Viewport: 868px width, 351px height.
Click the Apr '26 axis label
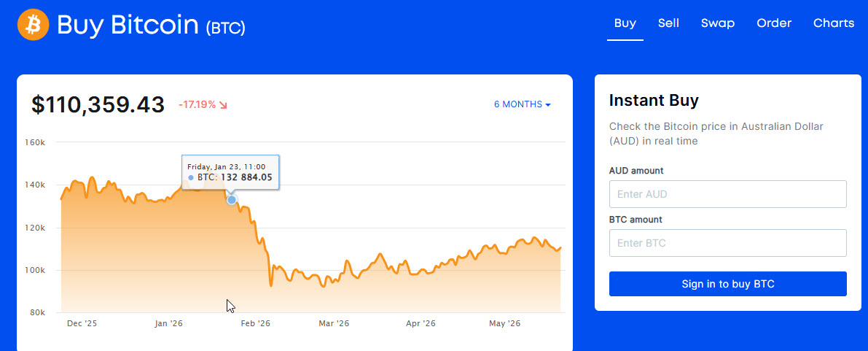421,323
